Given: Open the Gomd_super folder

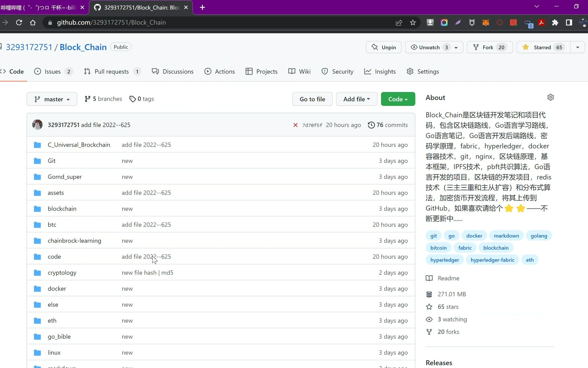Looking at the screenshot, I should 65,177.
